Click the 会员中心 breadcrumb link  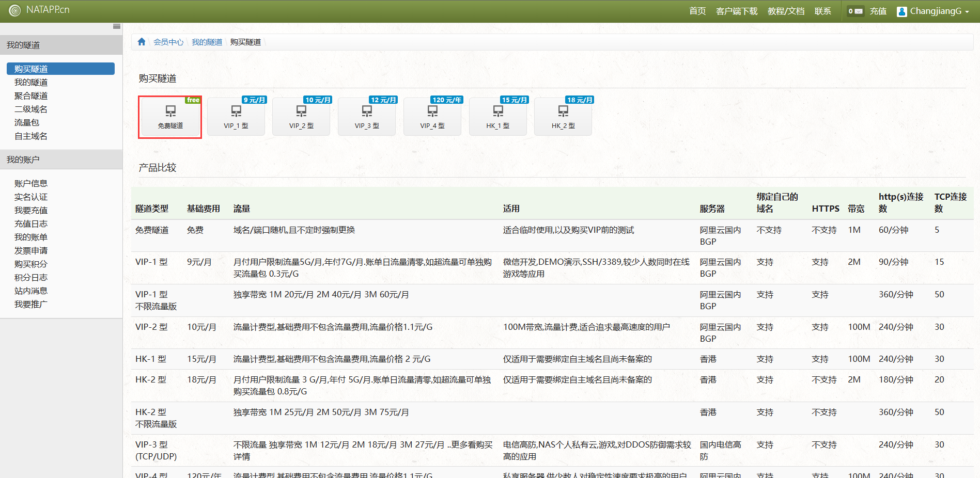pyautogui.click(x=168, y=42)
